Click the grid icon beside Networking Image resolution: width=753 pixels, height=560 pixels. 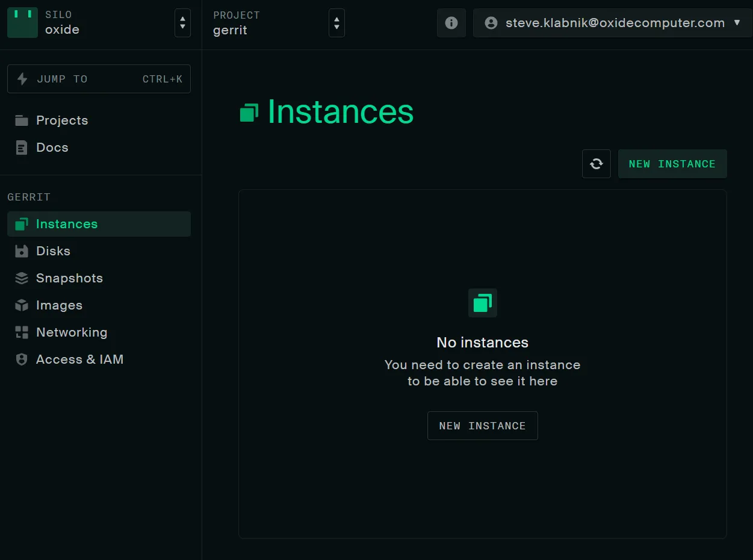[x=22, y=332]
